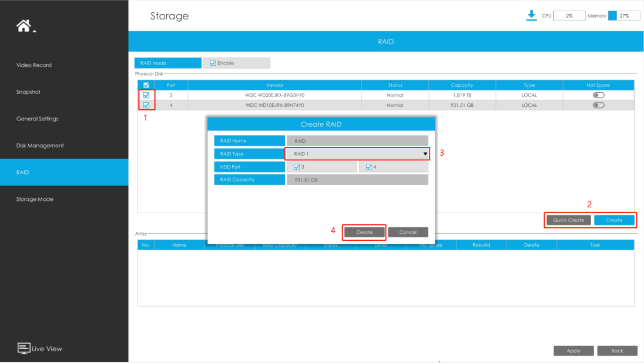Click the Delete column header in Array table
Image resolution: width=644 pixels, height=363 pixels.
(531, 245)
